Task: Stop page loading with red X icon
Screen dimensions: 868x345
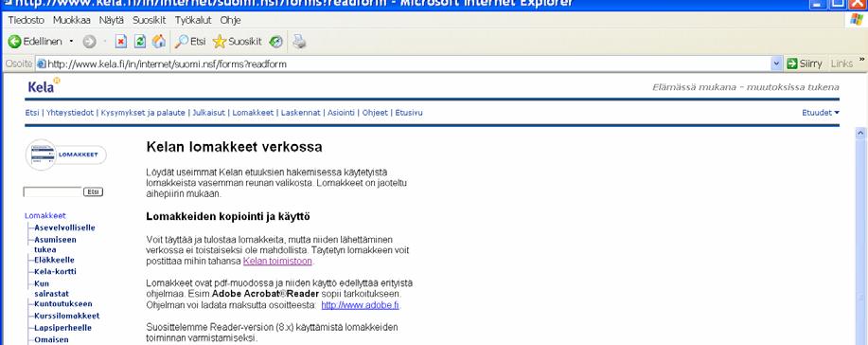Action: pyautogui.click(x=121, y=42)
